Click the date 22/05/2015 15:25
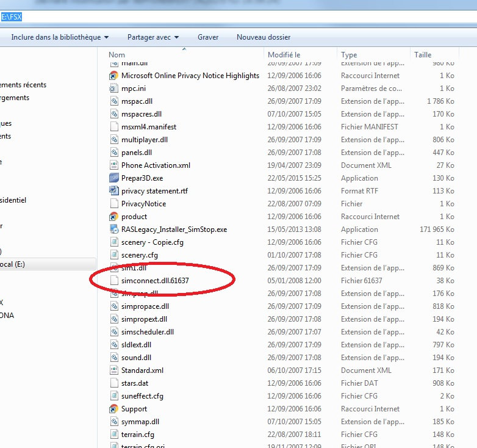This screenshot has height=448, width=477. click(294, 178)
